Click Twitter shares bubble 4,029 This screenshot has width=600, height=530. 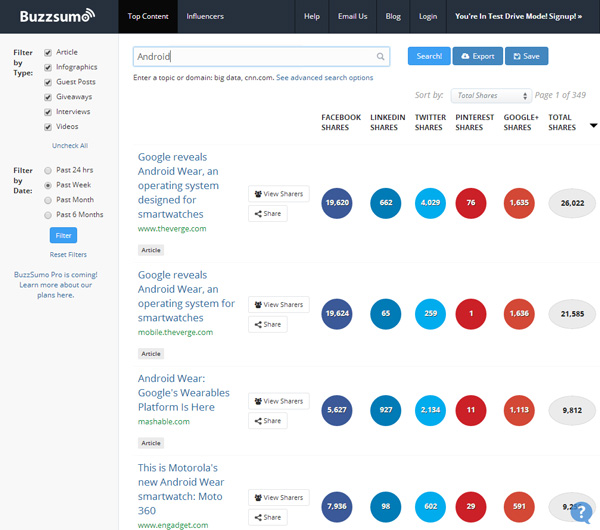click(x=430, y=203)
